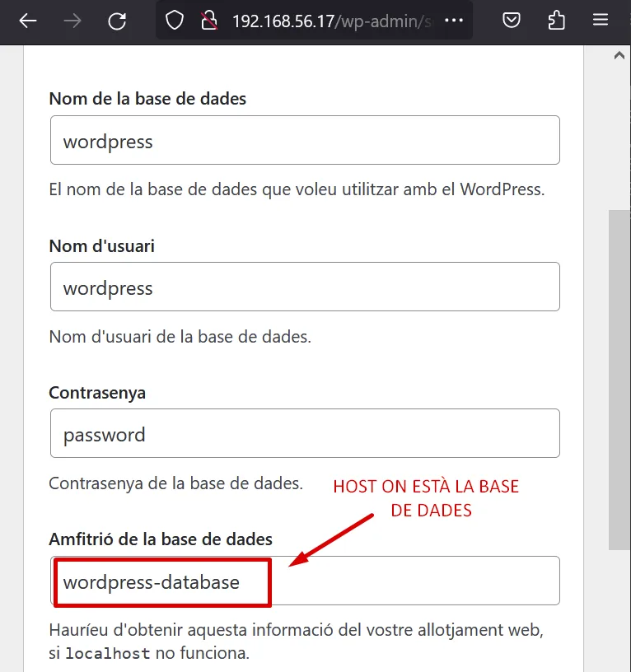Click the scroll-up arrow on the scrollbar

[x=619, y=56]
